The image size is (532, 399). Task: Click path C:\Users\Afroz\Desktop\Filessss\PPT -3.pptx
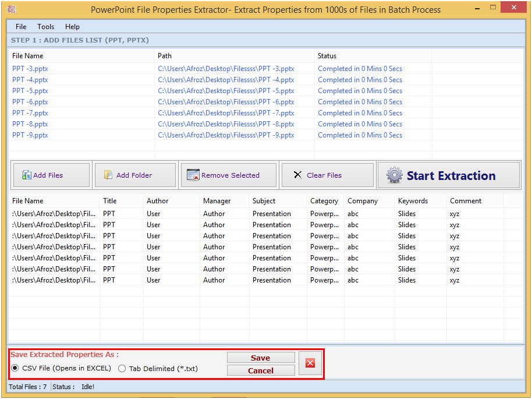coord(226,69)
